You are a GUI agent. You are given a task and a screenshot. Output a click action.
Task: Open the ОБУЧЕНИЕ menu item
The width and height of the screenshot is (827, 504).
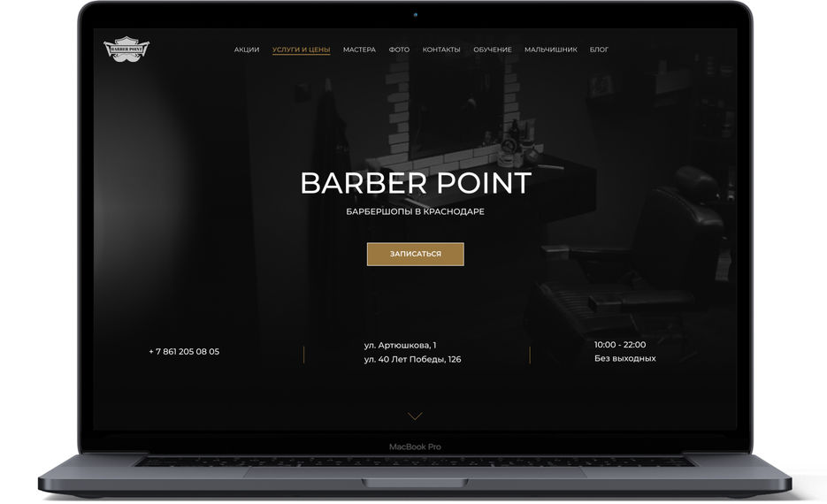tap(493, 50)
